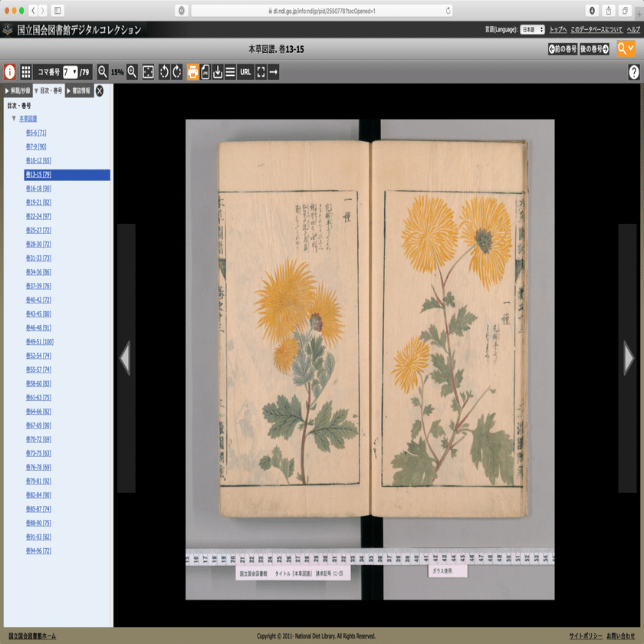This screenshot has height=644, width=644.
Task: Show the URL of this page
Action: [x=245, y=72]
